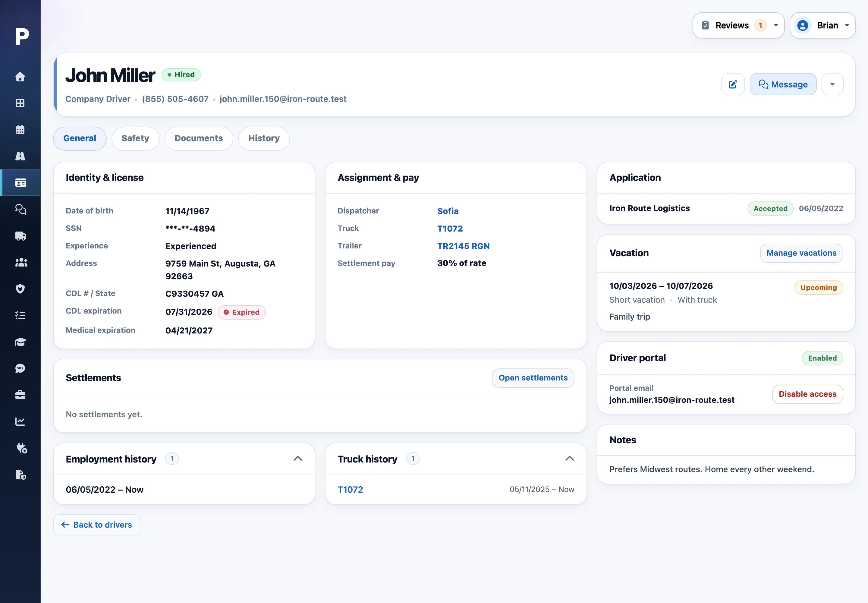Open the briefcase sidebar icon
Viewport: 868px width, 603px height.
point(20,395)
